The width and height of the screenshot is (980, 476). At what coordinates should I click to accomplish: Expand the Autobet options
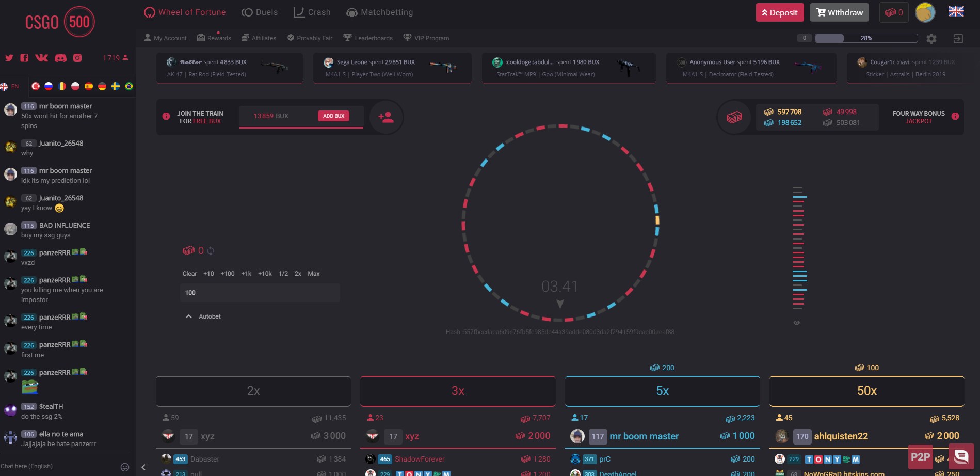(203, 316)
